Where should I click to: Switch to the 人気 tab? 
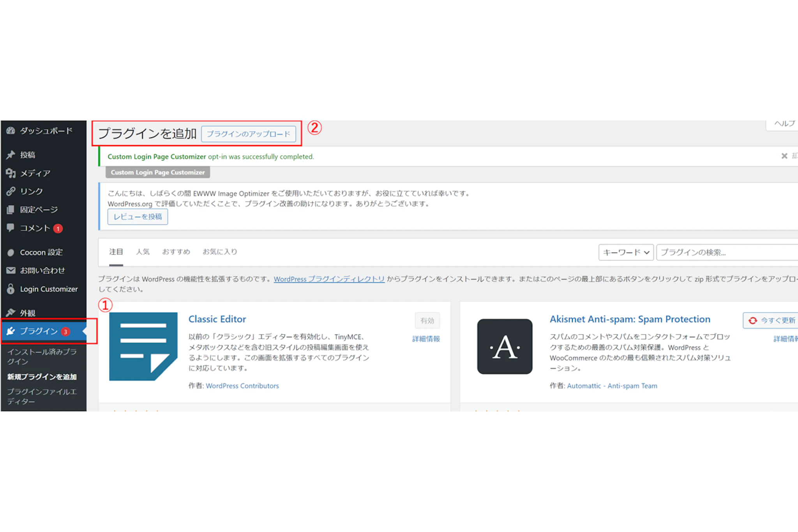click(x=143, y=252)
